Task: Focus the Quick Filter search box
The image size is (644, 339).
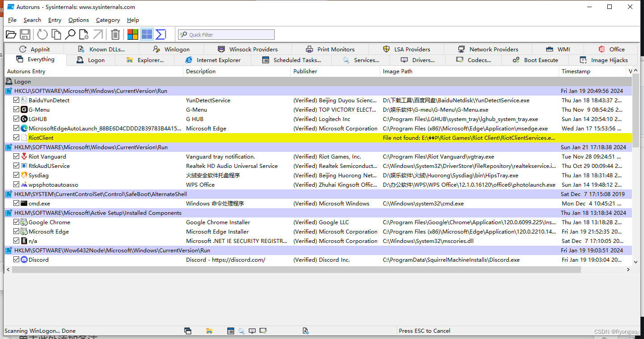Action: click(x=226, y=35)
